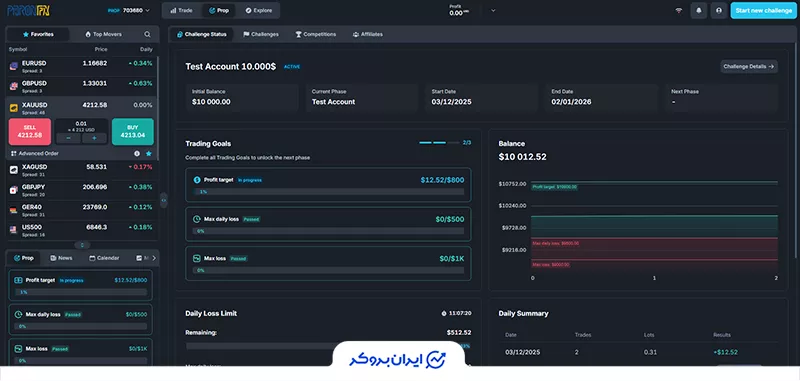The image size is (800, 381).
Task: Decrease lot size with minus button
Action: [68, 138]
